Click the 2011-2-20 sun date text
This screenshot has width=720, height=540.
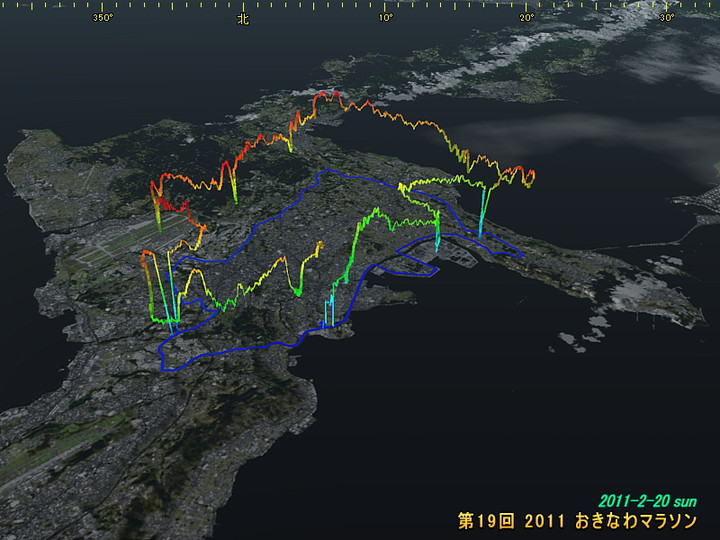pos(647,500)
